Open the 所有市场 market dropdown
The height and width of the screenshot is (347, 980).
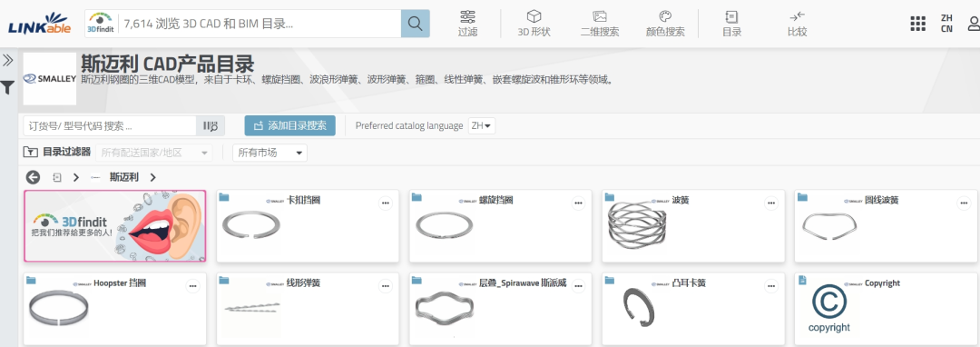point(270,153)
